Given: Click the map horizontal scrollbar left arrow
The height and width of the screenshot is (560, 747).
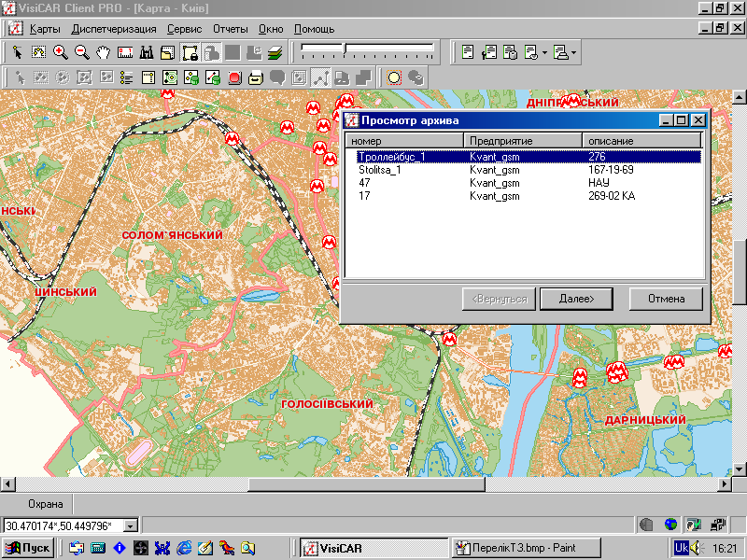Looking at the screenshot, I should [7, 484].
